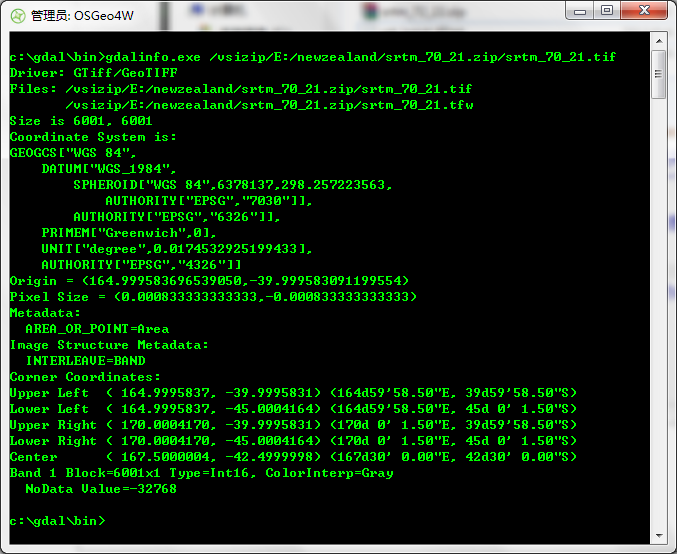Click the Origin coordinates line

tap(209, 281)
